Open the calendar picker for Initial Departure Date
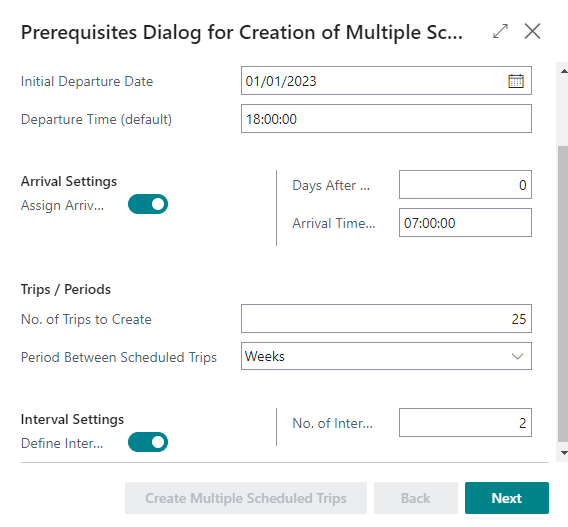 coord(515,81)
